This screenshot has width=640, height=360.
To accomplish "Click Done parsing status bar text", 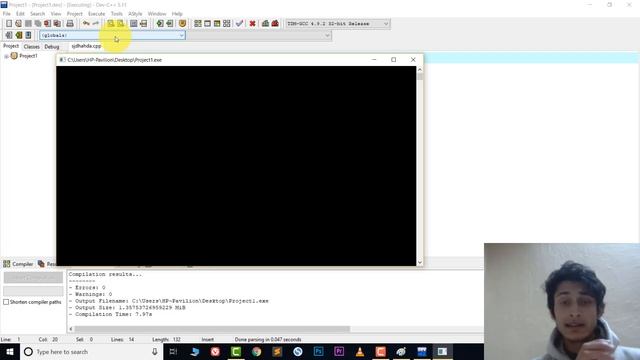I will tap(268, 339).
